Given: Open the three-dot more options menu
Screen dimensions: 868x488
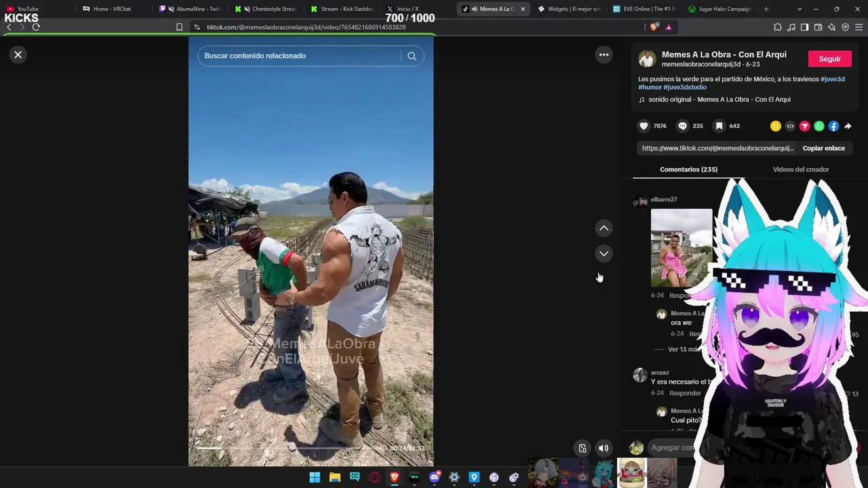Looking at the screenshot, I should pyautogui.click(x=604, y=55).
